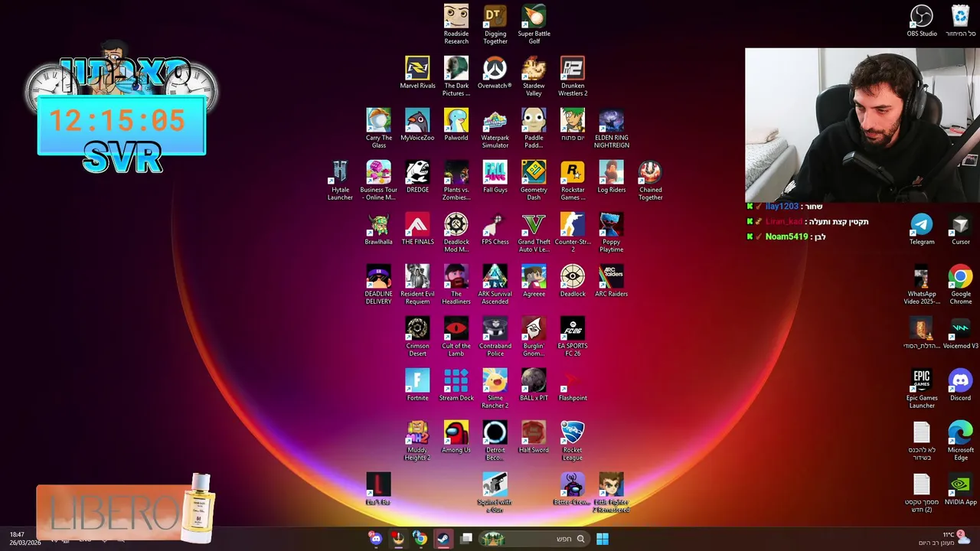This screenshot has width=980, height=551.
Task: Open the Super Battle Golf shortcut
Action: point(534,24)
